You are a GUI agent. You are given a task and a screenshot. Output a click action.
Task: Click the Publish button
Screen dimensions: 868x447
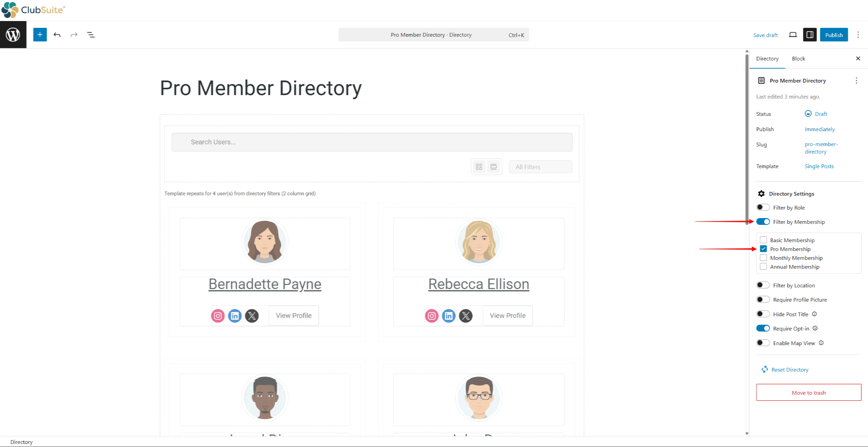pos(834,35)
